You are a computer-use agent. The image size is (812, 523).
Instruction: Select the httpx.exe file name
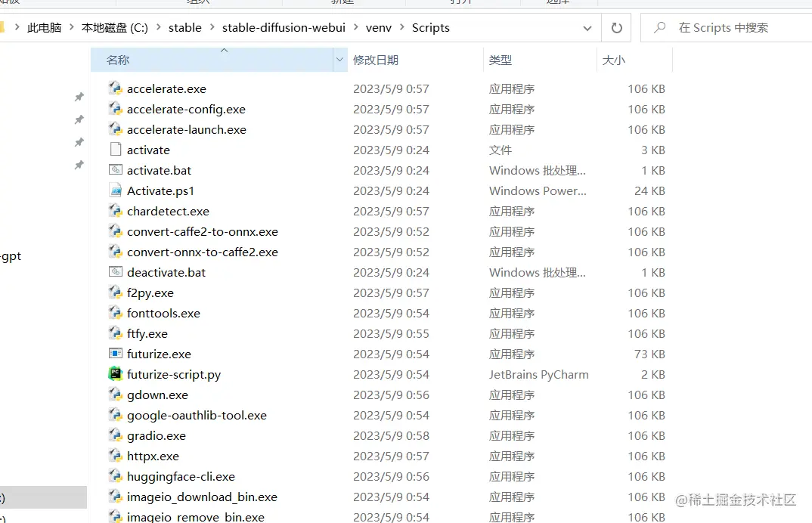153,456
